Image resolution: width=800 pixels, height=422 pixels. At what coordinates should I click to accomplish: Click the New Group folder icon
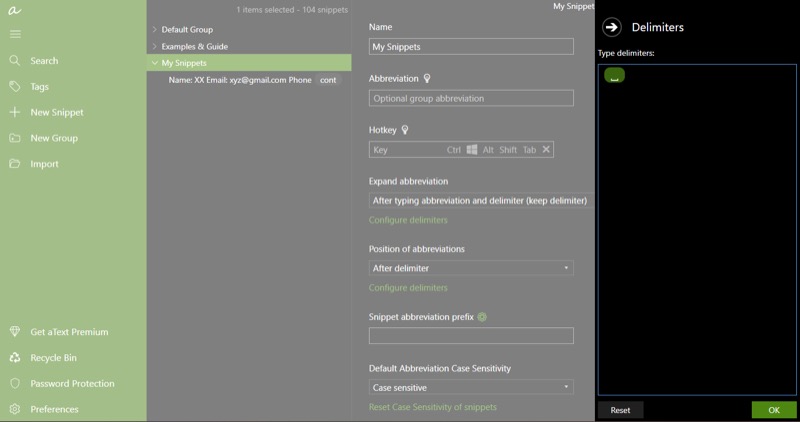[x=15, y=138]
